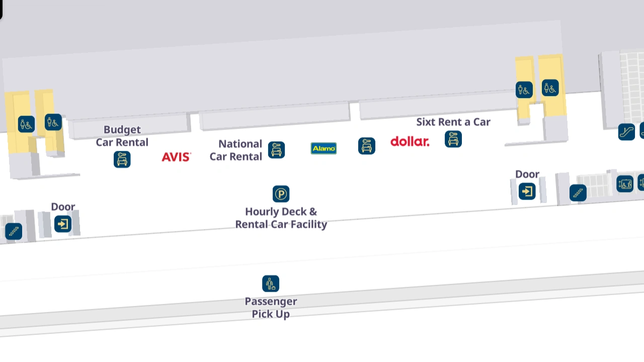The height and width of the screenshot is (362, 644).
Task: Select the women's accessible restroom icon near Sixt
Action: pos(550,87)
